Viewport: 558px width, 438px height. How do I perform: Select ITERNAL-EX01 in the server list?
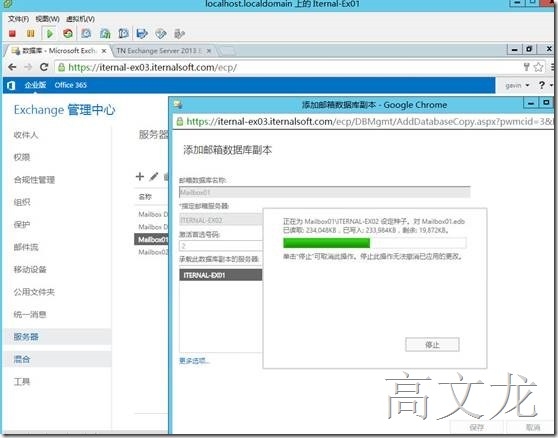coord(221,275)
